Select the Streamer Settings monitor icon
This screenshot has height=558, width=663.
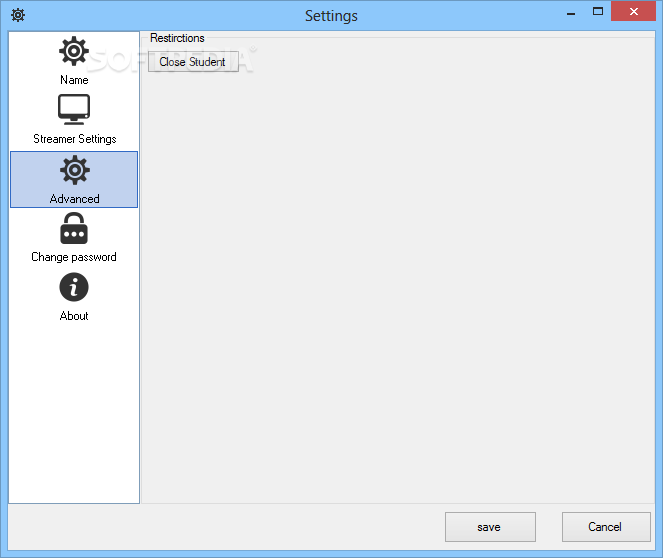74,109
